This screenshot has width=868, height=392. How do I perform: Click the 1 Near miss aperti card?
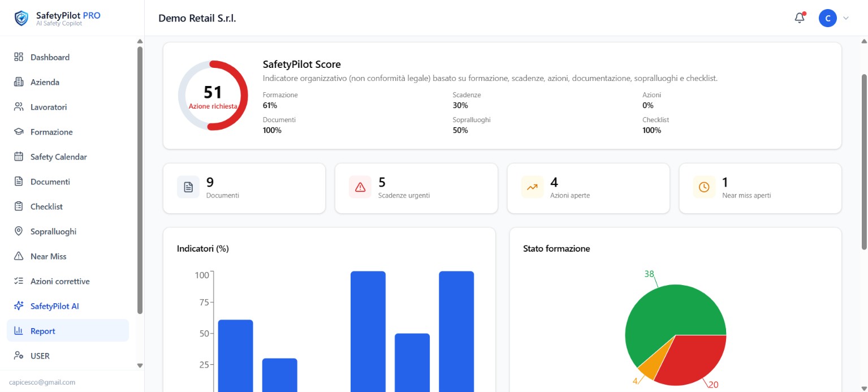click(x=760, y=188)
